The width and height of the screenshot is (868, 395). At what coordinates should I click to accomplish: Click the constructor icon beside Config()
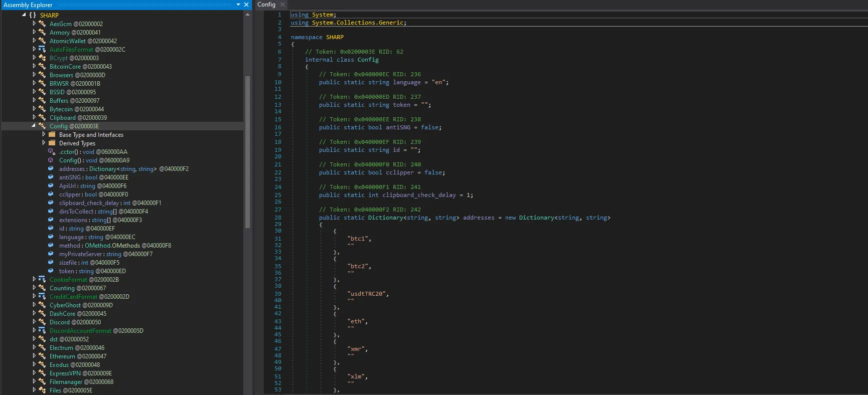(x=51, y=160)
